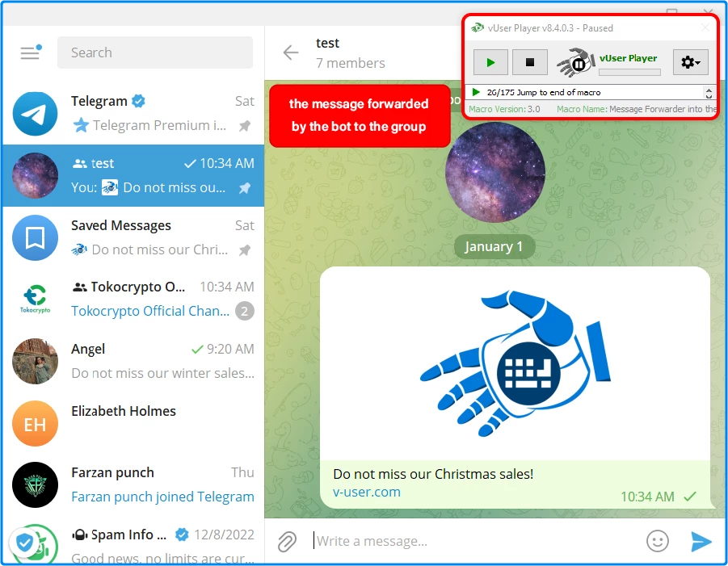The image size is (728, 566).
Task: Click Stop in vUser Player
Action: click(x=529, y=62)
